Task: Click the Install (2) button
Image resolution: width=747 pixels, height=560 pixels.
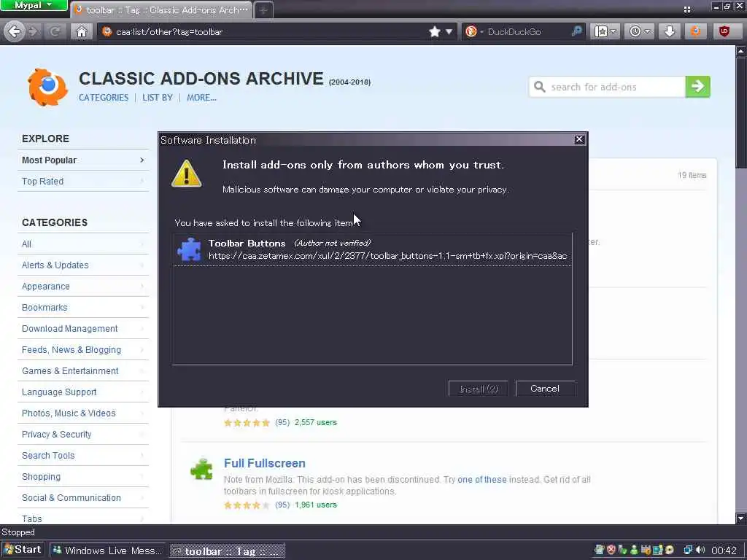Action: coord(479,389)
